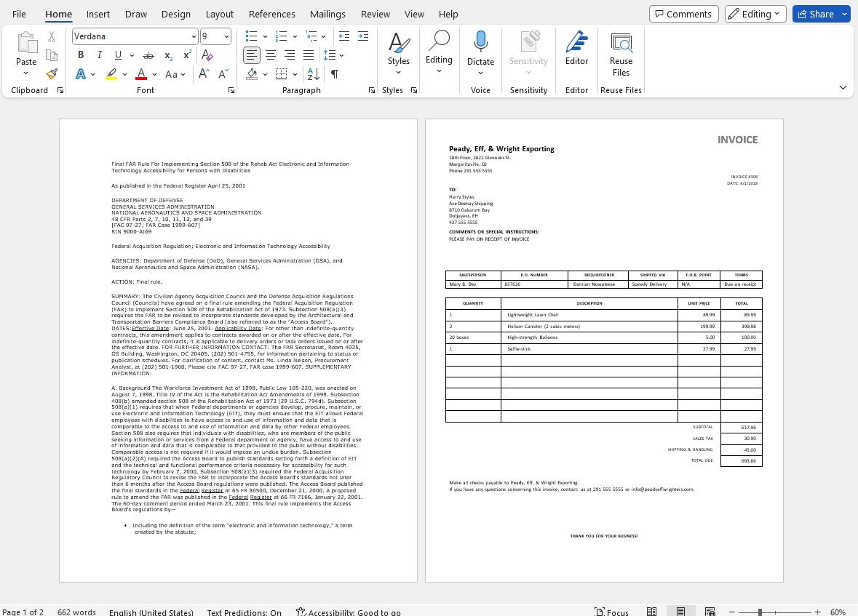This screenshot has height=616, width=858.
Task: Switch to the Design tab
Action: point(176,15)
